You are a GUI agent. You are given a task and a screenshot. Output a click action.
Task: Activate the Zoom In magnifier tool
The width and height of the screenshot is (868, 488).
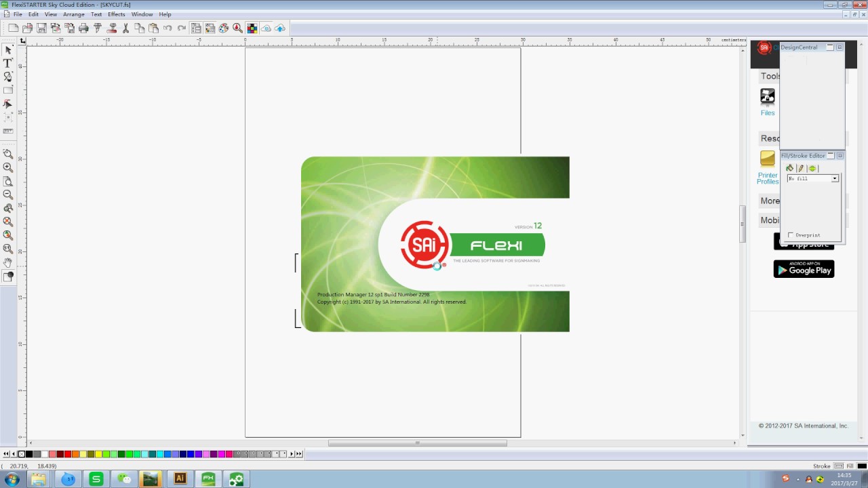click(x=8, y=167)
